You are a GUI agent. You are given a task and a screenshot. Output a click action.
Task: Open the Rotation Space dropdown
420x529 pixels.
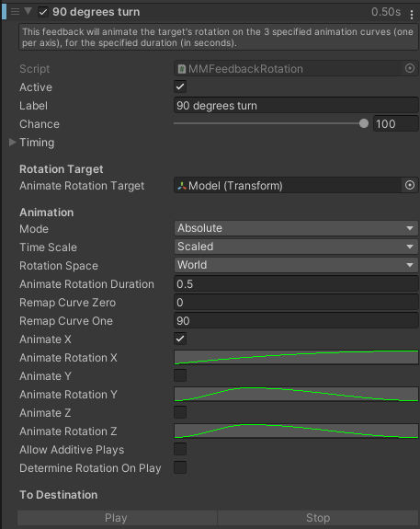point(296,265)
